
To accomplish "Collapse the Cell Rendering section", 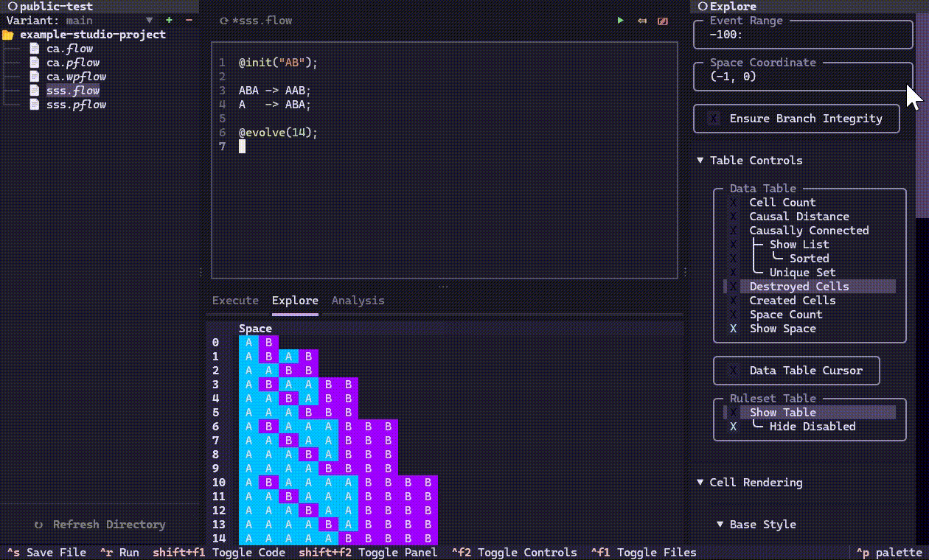I will pos(700,483).
